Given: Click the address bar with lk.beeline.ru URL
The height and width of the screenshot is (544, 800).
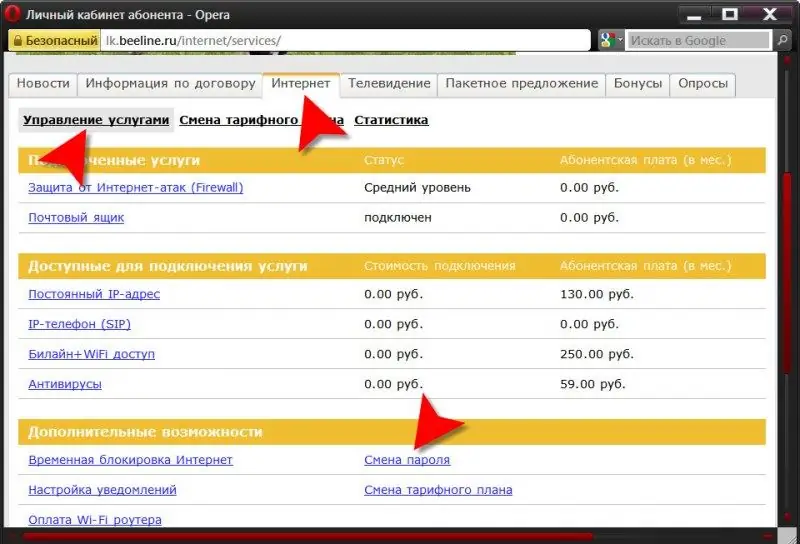Looking at the screenshot, I should pyautogui.click(x=345, y=41).
